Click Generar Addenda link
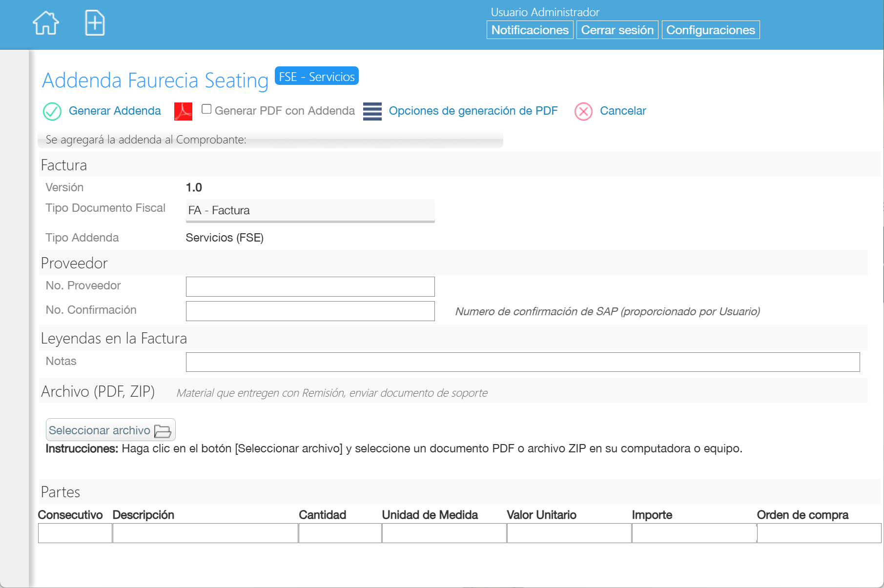Image resolution: width=884 pixels, height=588 pixels. pyautogui.click(x=115, y=111)
